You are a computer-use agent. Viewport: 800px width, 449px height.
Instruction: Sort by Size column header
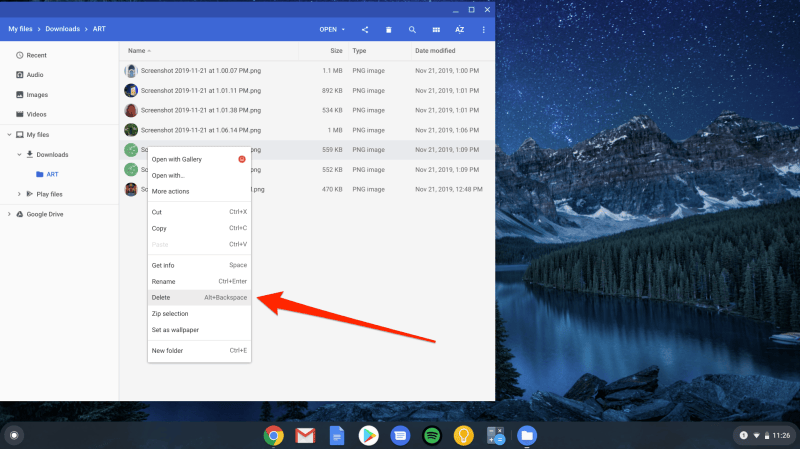pos(336,51)
